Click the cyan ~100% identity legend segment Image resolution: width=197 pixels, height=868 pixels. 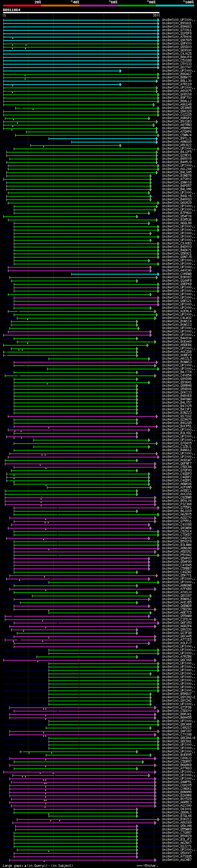175,6
